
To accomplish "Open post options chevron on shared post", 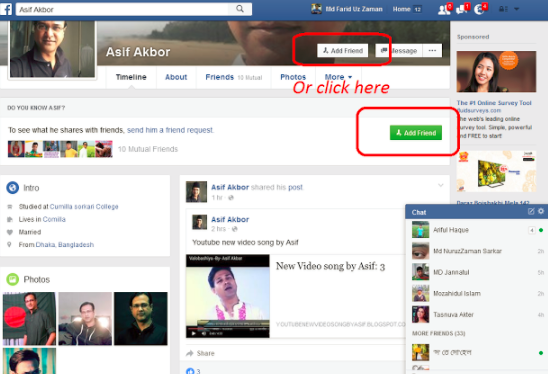I will pyautogui.click(x=440, y=185).
